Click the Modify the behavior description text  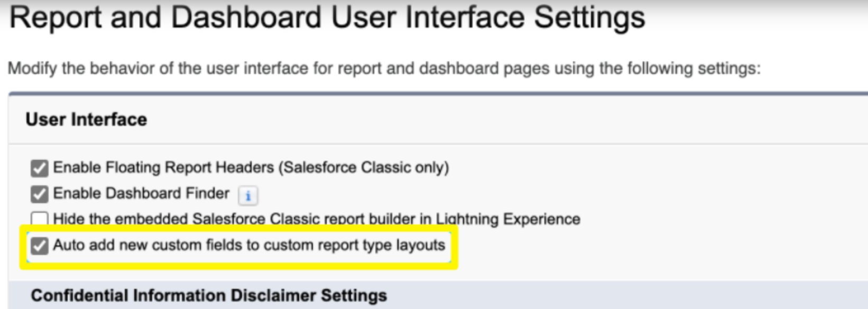point(384,69)
